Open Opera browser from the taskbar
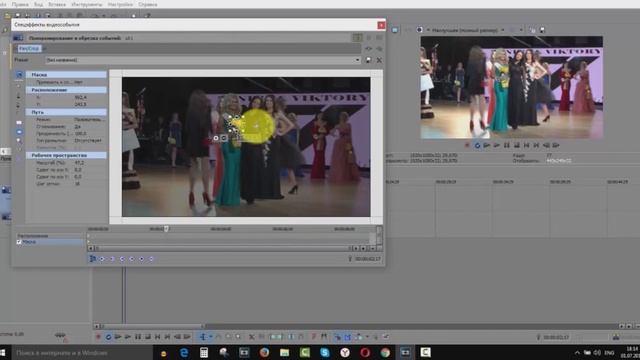640x360 pixels. [365, 353]
